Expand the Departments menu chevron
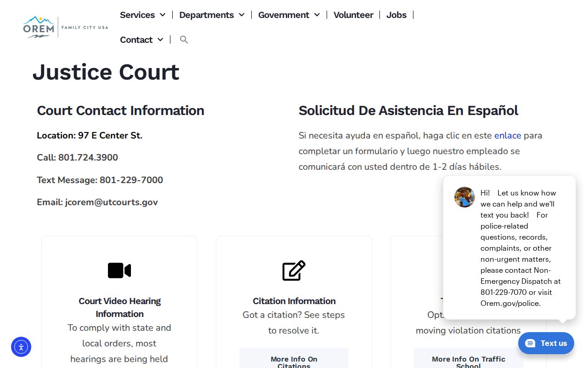The width and height of the screenshot is (588, 368). 241,15
